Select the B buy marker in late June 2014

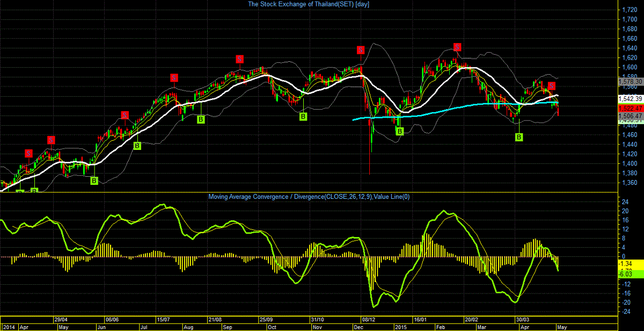(x=137, y=146)
